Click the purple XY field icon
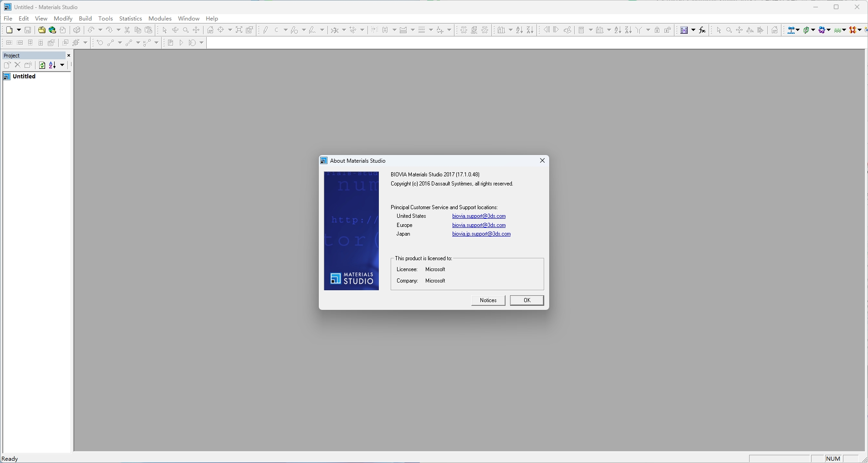Viewport: 868px width, 463px height. [684, 30]
